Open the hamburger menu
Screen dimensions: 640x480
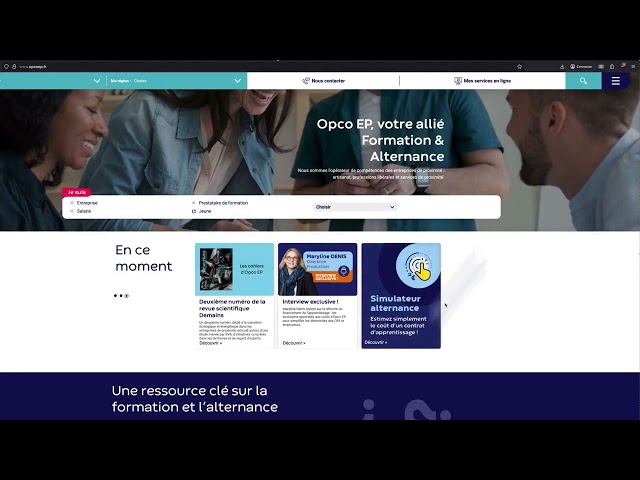point(615,80)
